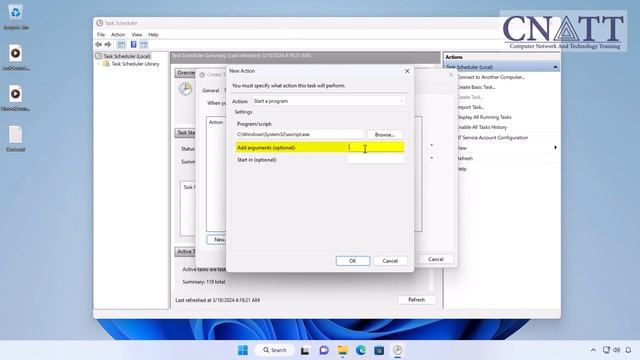The image size is (640, 360).
Task: Click Refresh in the Actions pane
Action: tap(464, 158)
